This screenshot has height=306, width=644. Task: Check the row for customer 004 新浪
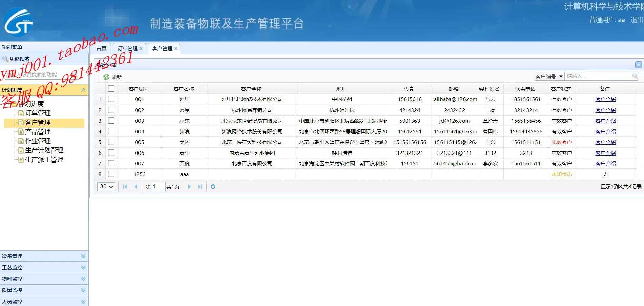point(111,131)
